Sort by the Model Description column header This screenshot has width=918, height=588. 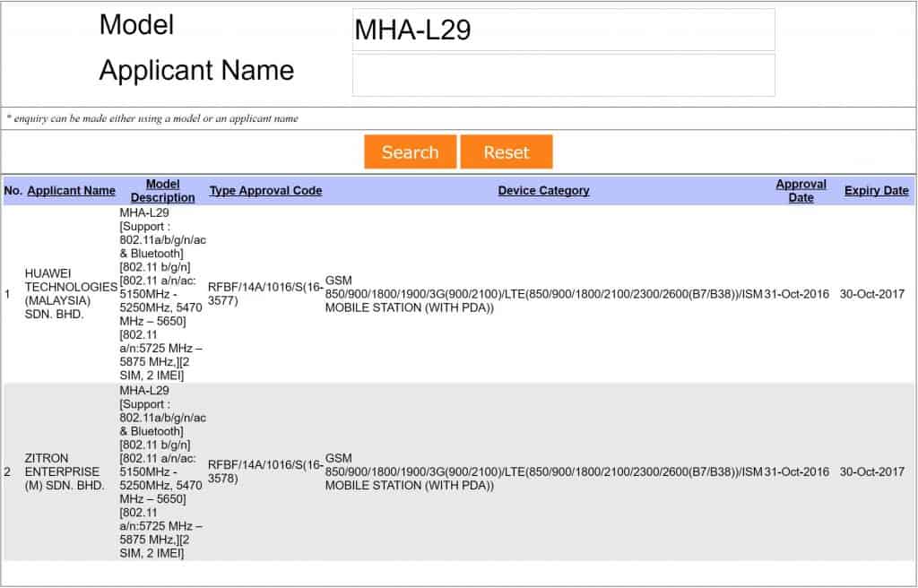tap(162, 191)
